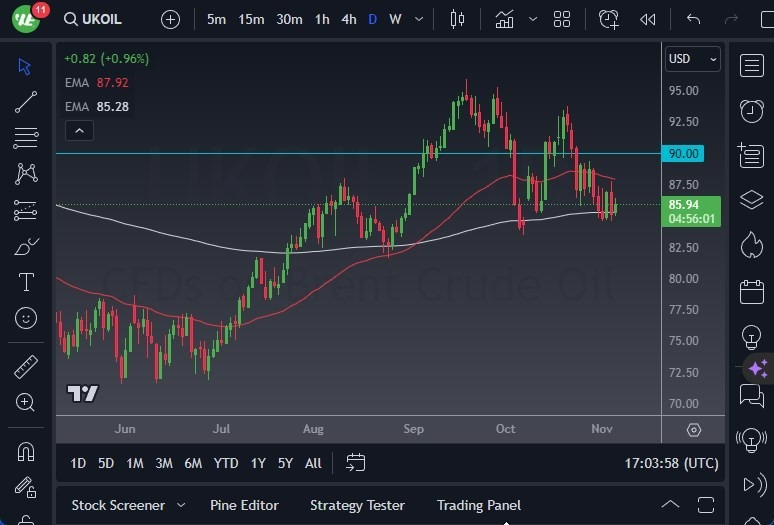Screen dimensions: 774x525
Task: Start Bar Replay with rewind icon
Action: [648, 19]
